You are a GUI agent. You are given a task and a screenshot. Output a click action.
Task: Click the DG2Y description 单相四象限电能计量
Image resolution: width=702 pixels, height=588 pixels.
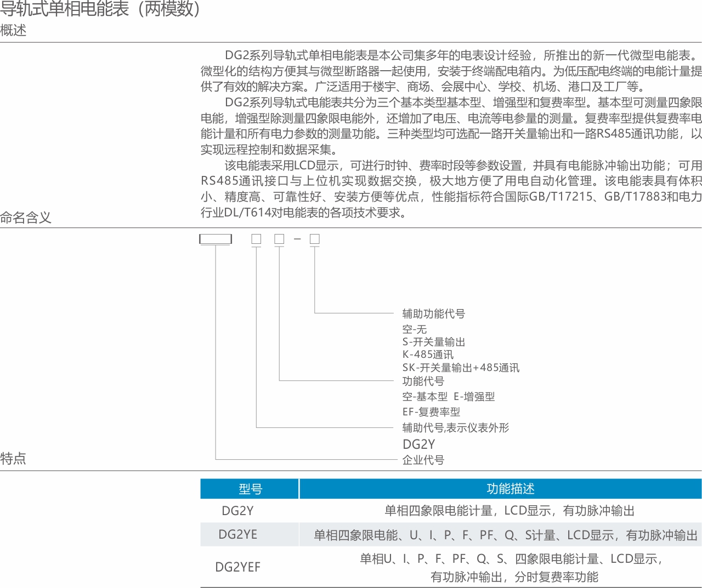tap(509, 511)
